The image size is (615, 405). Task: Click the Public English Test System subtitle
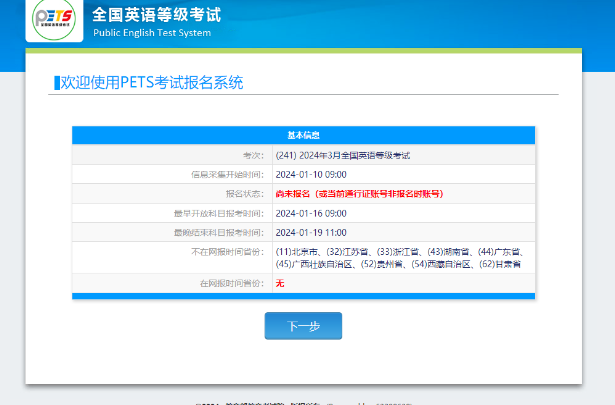pyautogui.click(x=152, y=33)
